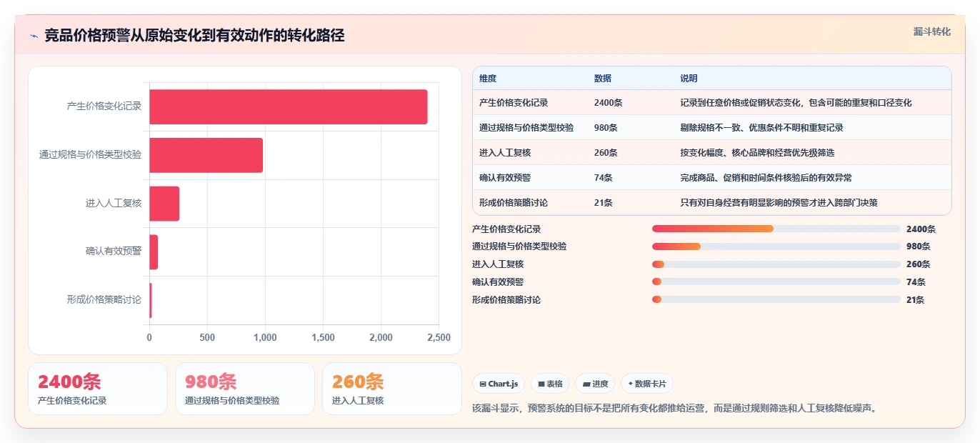Click the 1,500 x-axis tick label
Screen dimensions: 980x443
tap(323, 337)
